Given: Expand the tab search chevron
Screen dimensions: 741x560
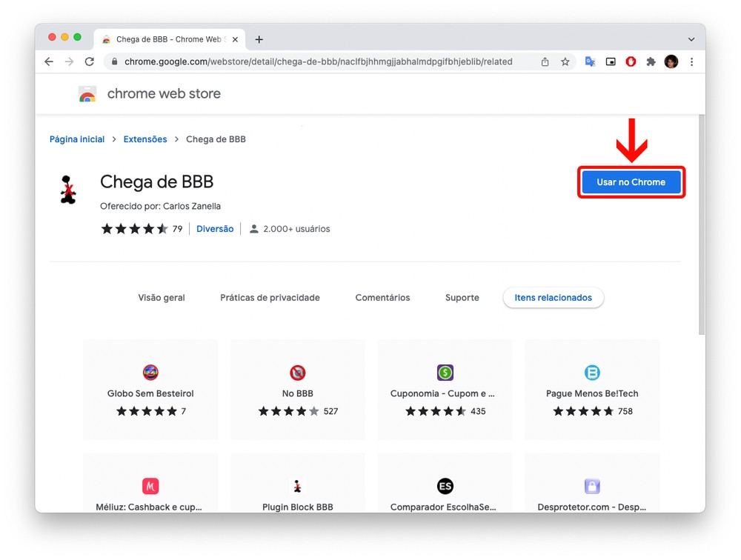Looking at the screenshot, I should click(x=691, y=39).
